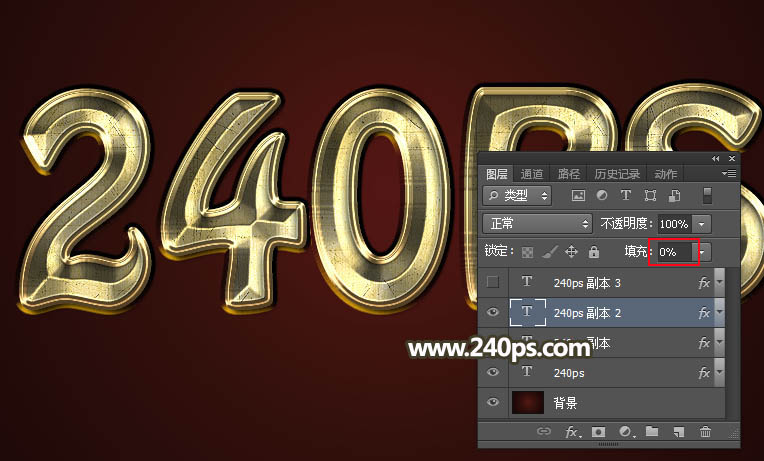
Task: Click fx icon on 240ps 副本 2 layer
Action: point(704,313)
